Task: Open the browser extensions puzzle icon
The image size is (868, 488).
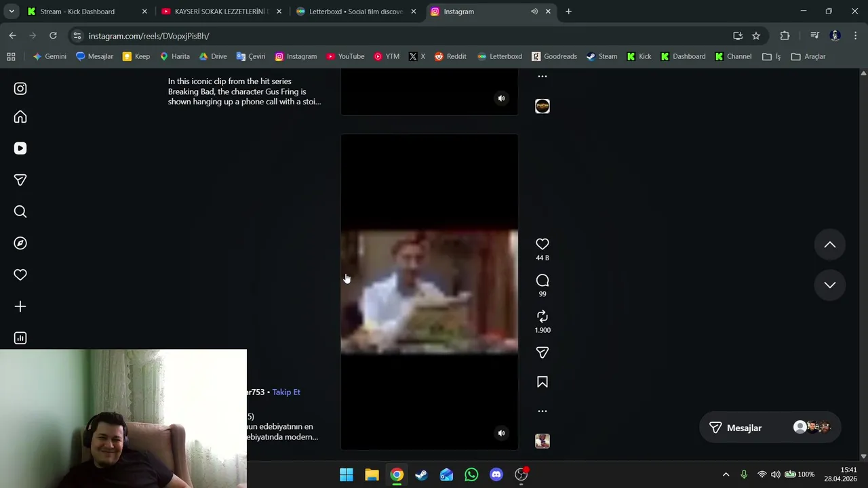Action: tap(785, 36)
